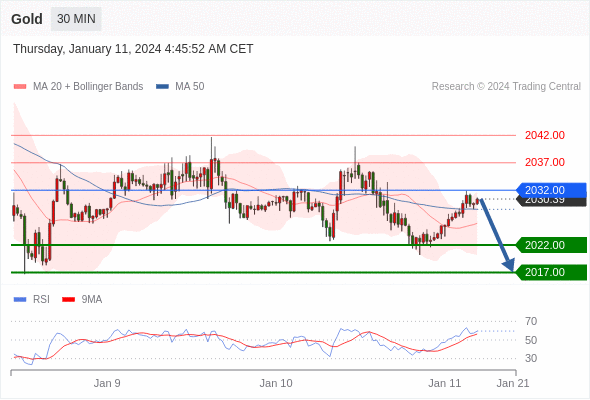Click the 9MA legend label

[x=92, y=300]
